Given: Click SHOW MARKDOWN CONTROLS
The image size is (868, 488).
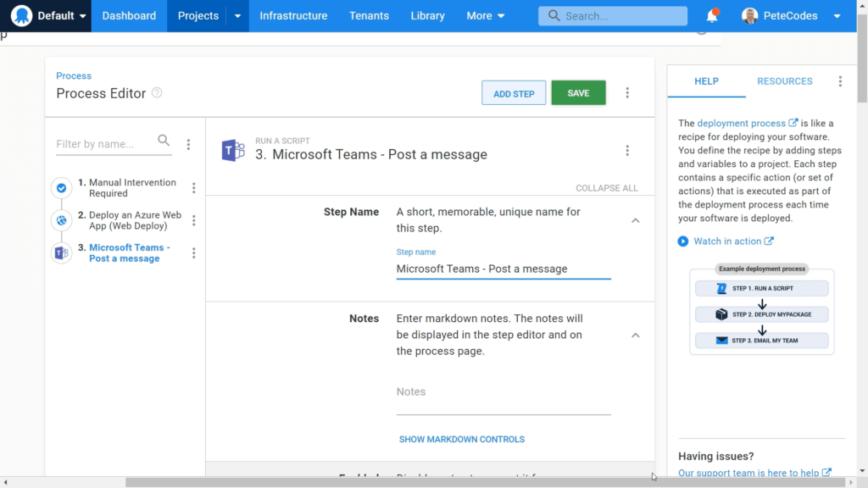Looking at the screenshot, I should point(462,440).
